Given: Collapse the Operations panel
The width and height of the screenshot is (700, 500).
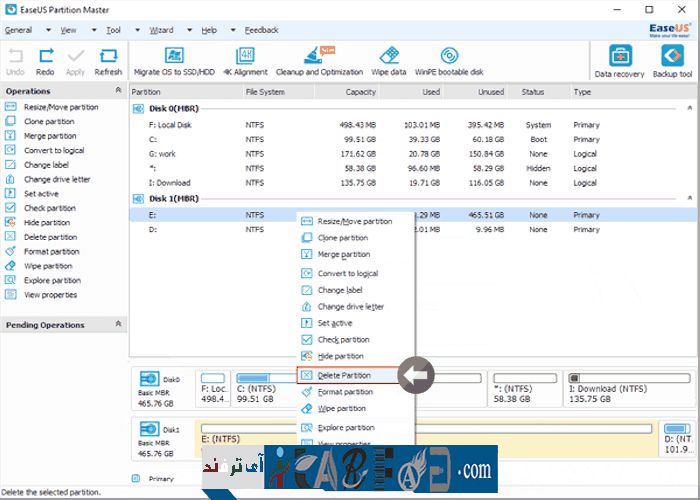Looking at the screenshot, I should tap(119, 91).
